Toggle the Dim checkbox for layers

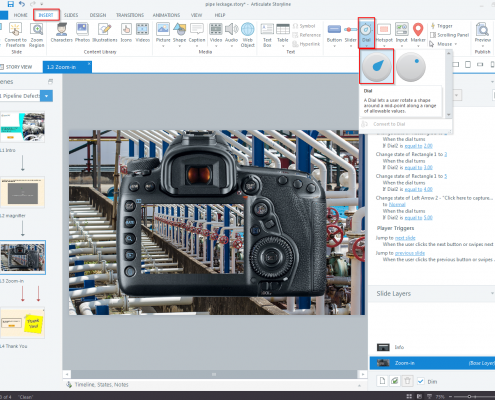coord(421,381)
